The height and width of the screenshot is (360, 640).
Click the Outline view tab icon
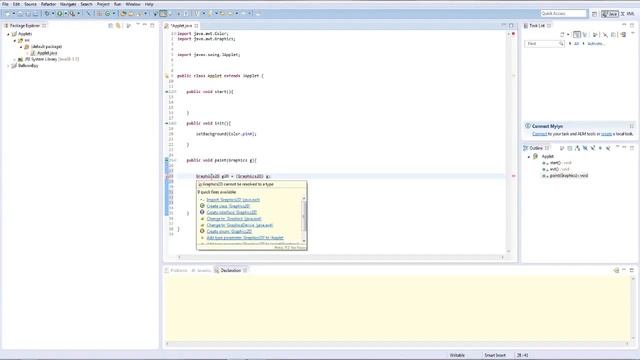pos(526,148)
